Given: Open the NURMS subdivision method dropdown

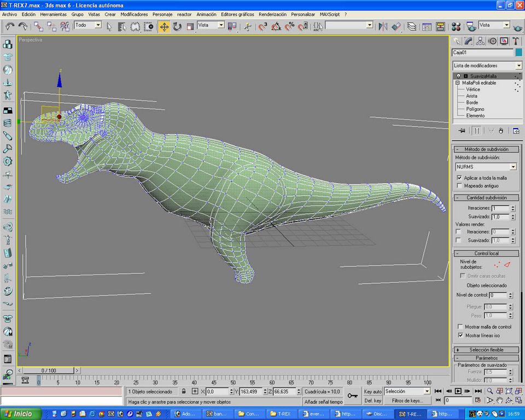Looking at the screenshot, I should click(513, 167).
